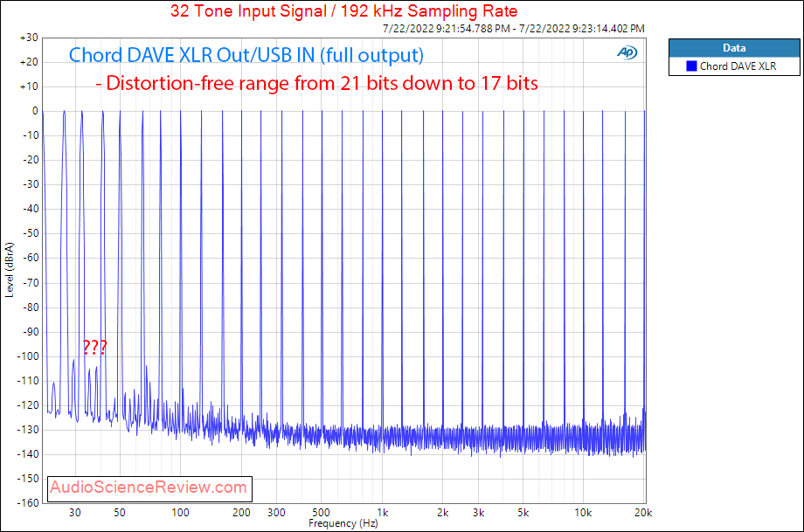The height and width of the screenshot is (532, 804).
Task: Click the '-10' y-axis tick label
Action: (31, 135)
